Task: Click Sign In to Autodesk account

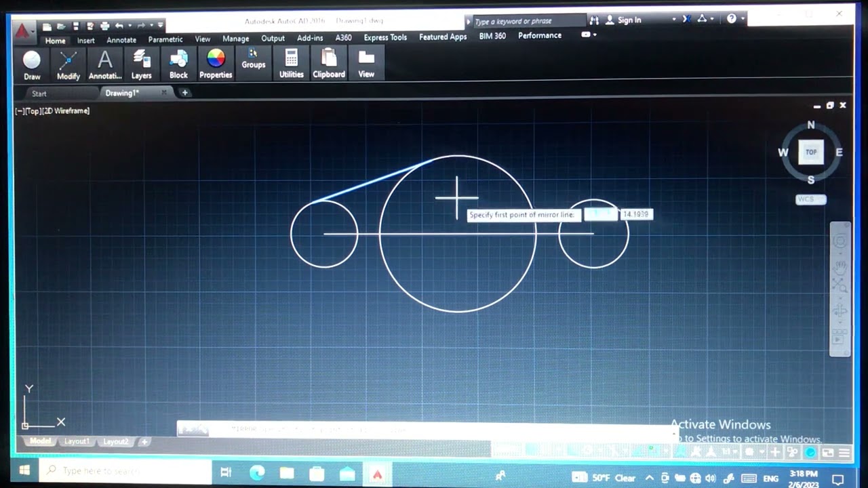Action: (623, 20)
